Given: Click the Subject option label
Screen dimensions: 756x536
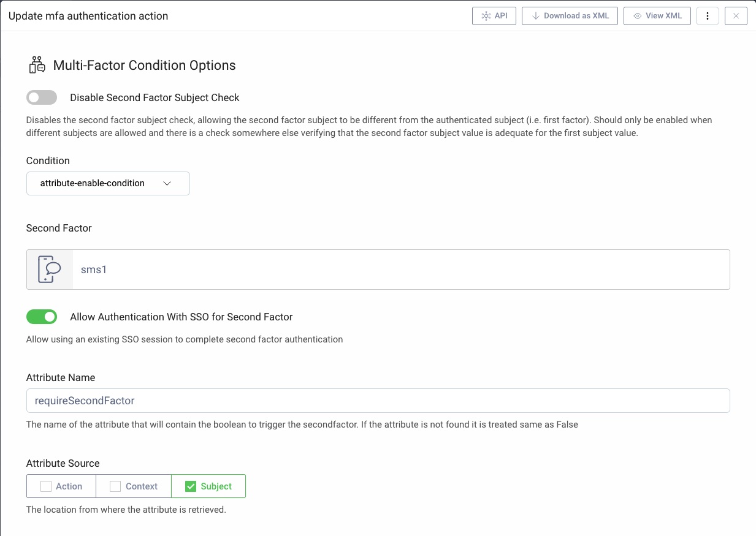Looking at the screenshot, I should [x=216, y=486].
